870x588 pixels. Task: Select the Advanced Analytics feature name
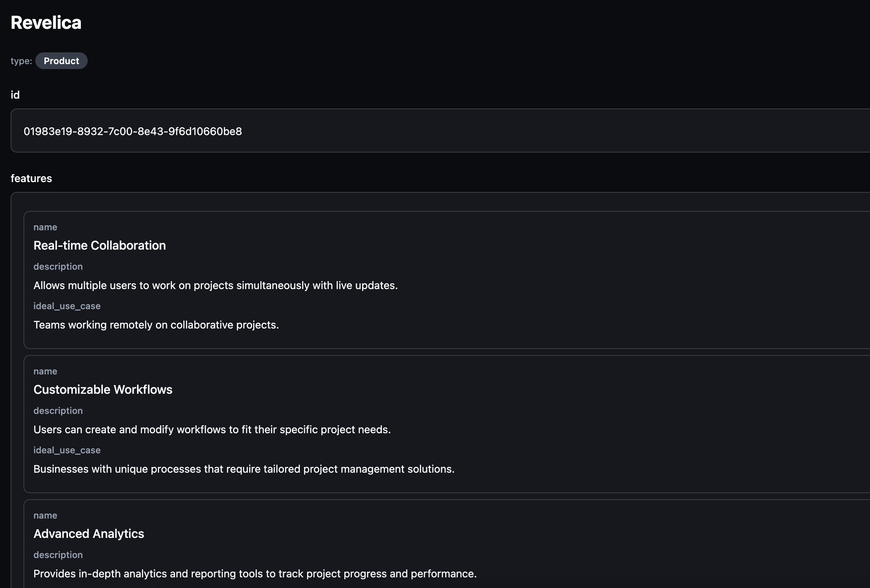coord(89,534)
